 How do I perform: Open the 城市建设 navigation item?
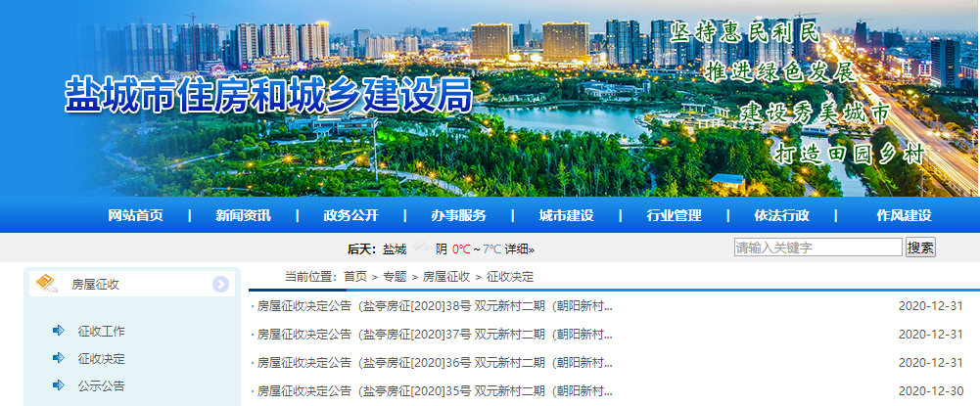pyautogui.click(x=566, y=215)
